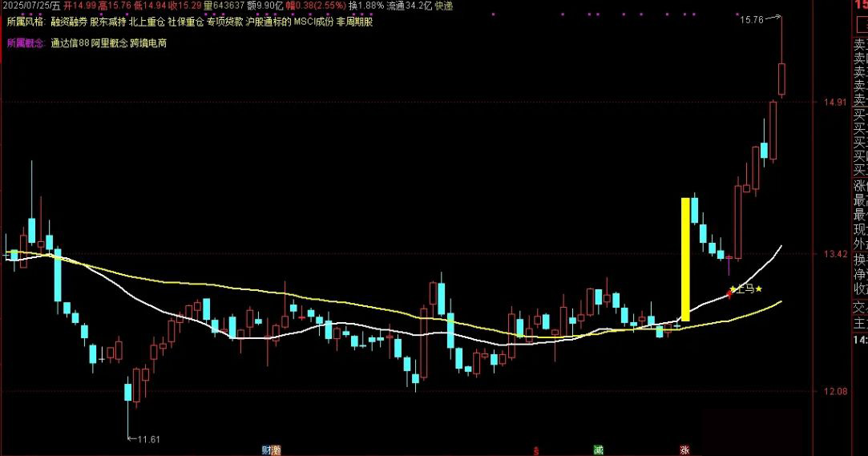Screen dimensions: 868x456
Task: Click the 11.61 low price label
Action: click(148, 439)
